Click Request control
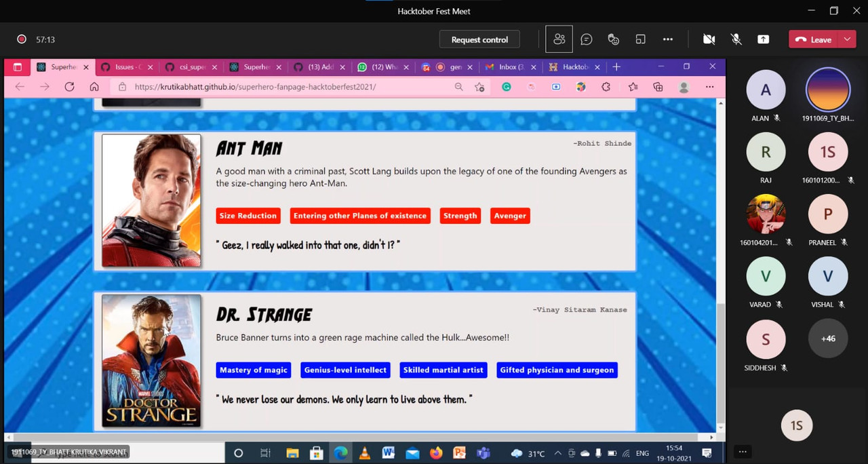This screenshot has width=868, height=464. point(479,39)
